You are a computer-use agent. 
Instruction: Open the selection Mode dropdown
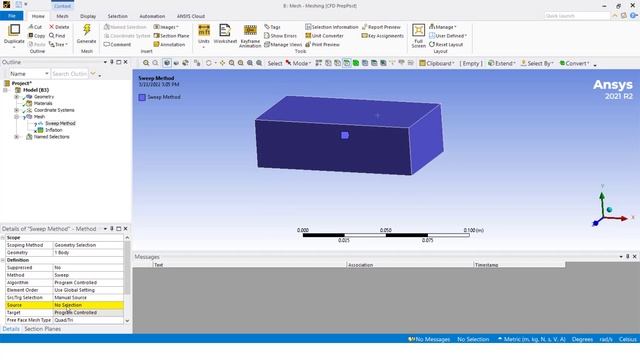[298, 63]
